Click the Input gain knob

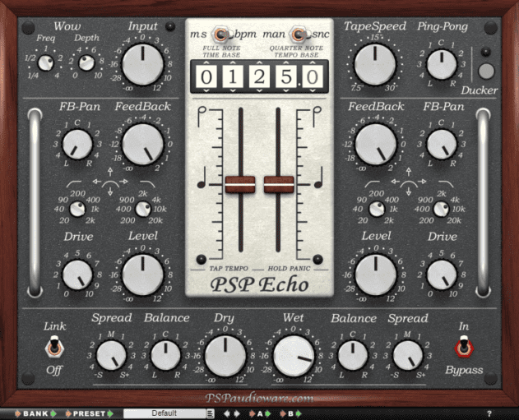coord(142,64)
